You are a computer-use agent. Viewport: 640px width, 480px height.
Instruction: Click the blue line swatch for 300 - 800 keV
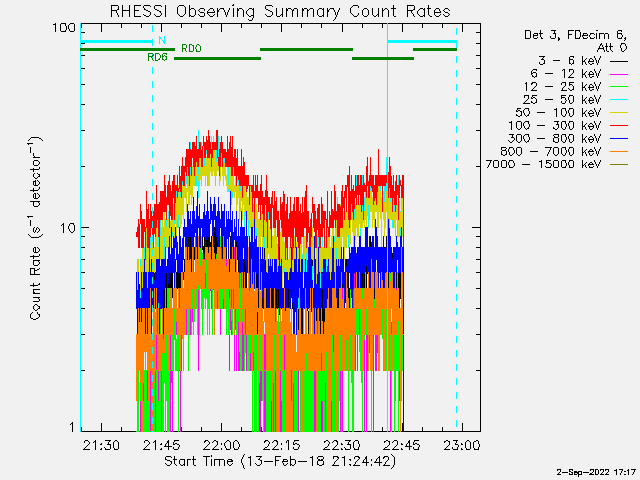(619, 139)
